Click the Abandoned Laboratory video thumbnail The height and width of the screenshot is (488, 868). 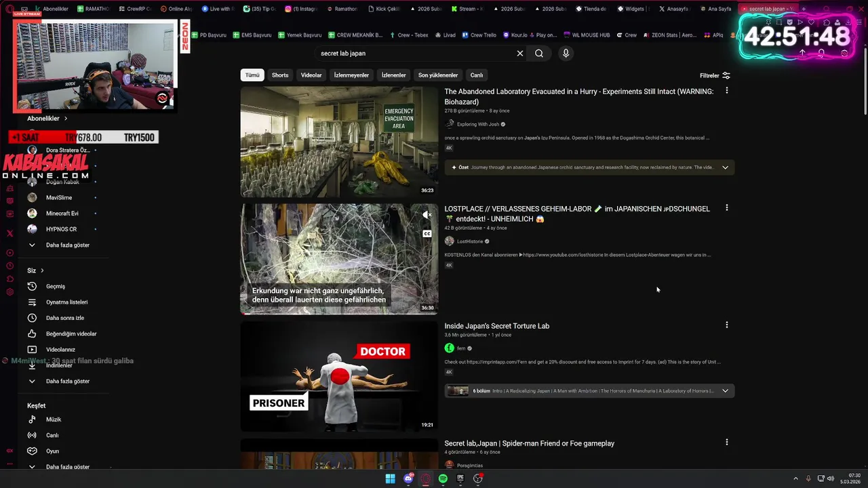[339, 142]
